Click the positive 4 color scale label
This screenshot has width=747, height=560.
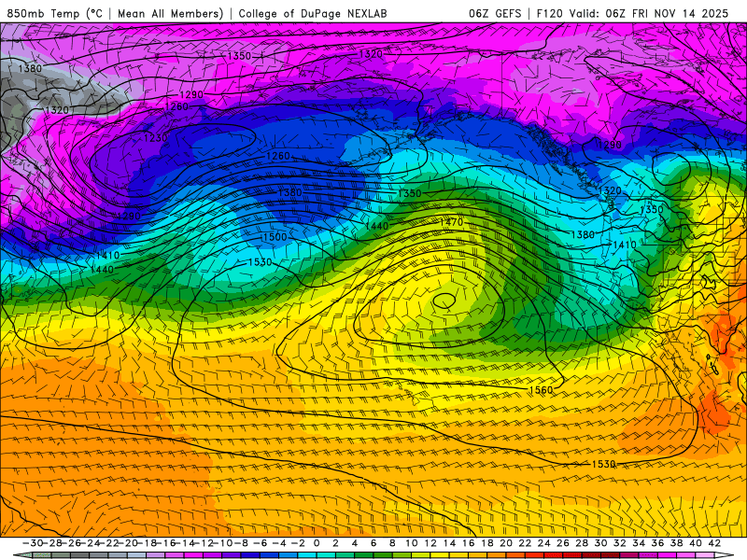click(x=355, y=543)
